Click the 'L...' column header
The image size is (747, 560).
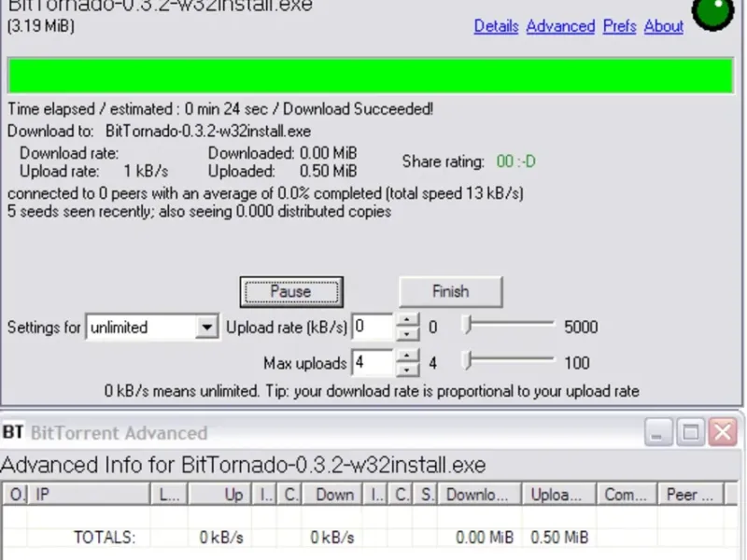(169, 495)
